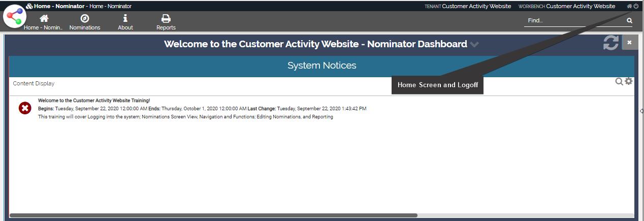Open the Reports printer icon
This screenshot has width=644, height=221.
click(x=166, y=22)
